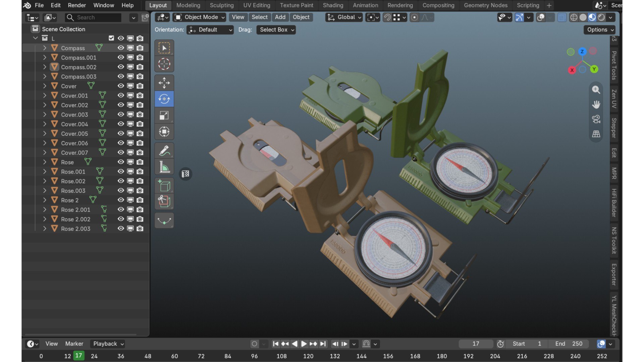Open the Zen UV sidebar tab
Viewport: 644px width, 362px height.
point(614,99)
